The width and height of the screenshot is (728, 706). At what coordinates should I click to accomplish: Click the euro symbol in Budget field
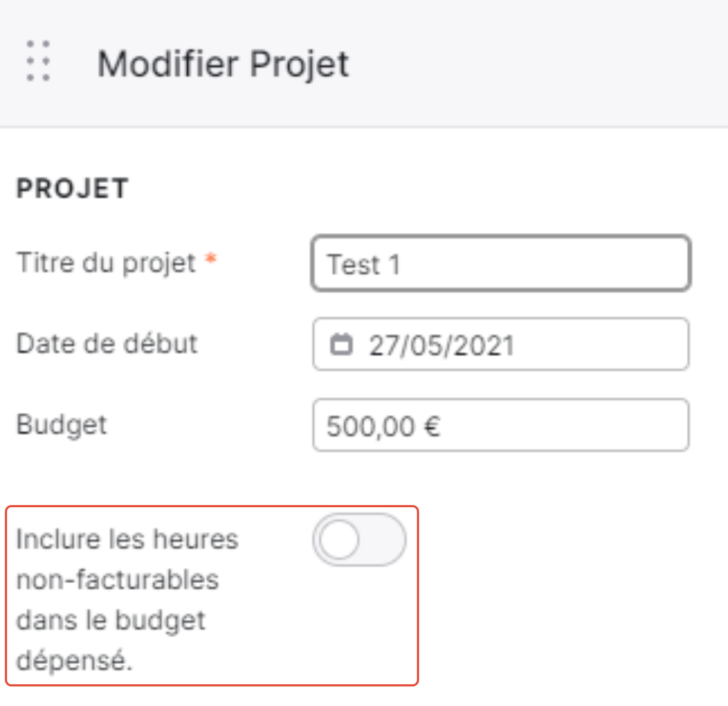point(432,426)
